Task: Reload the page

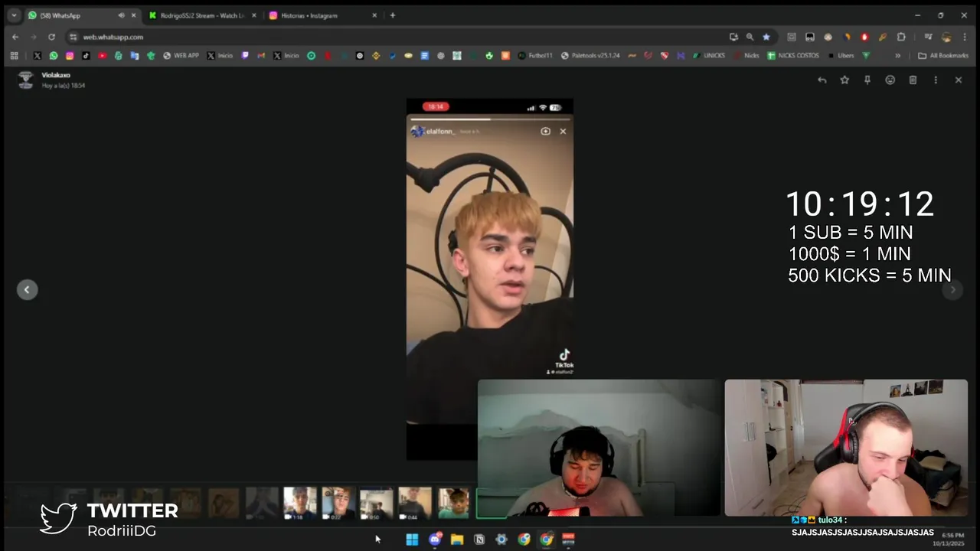Action: [x=51, y=37]
